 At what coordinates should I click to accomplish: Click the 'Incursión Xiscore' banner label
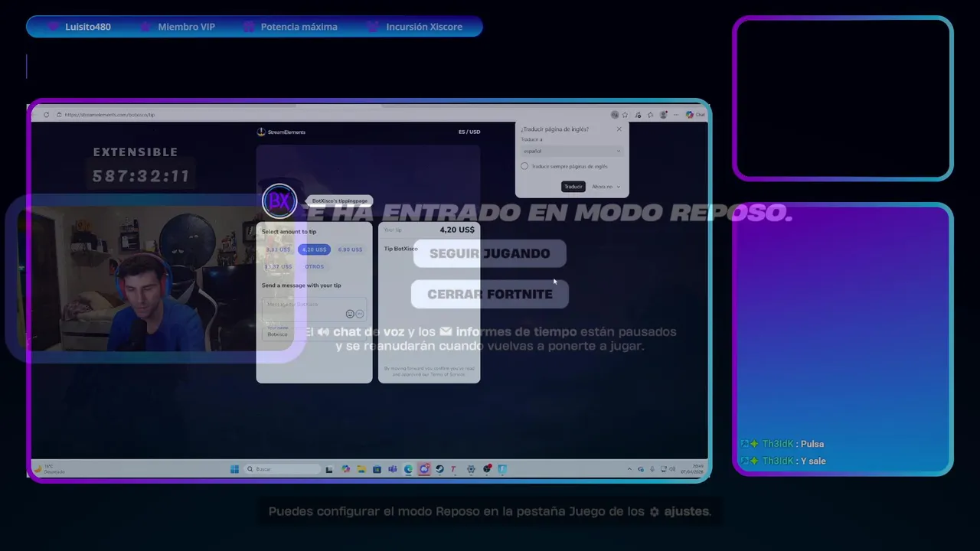[x=424, y=27]
